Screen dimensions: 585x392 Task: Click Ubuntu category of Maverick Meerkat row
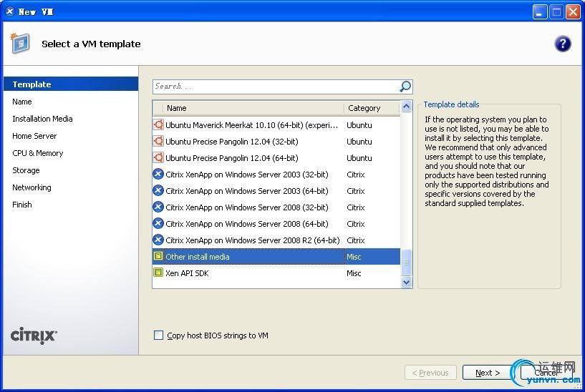coord(359,125)
